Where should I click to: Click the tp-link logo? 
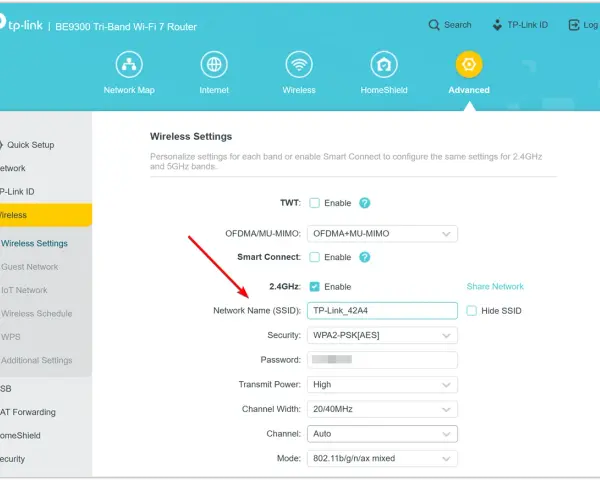(21, 24)
